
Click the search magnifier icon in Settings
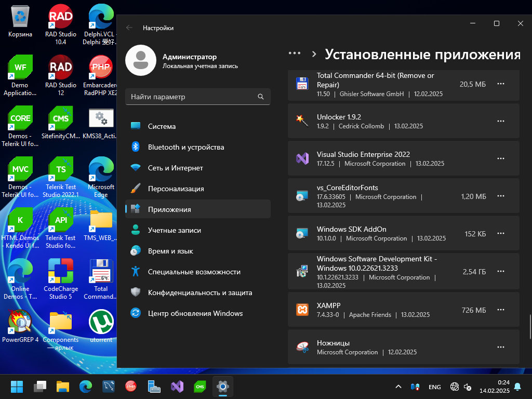261,97
